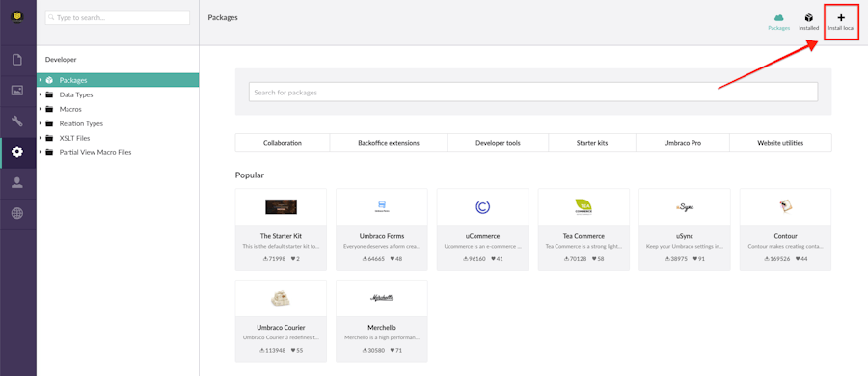Focus the Type to search box

pyautogui.click(x=118, y=17)
